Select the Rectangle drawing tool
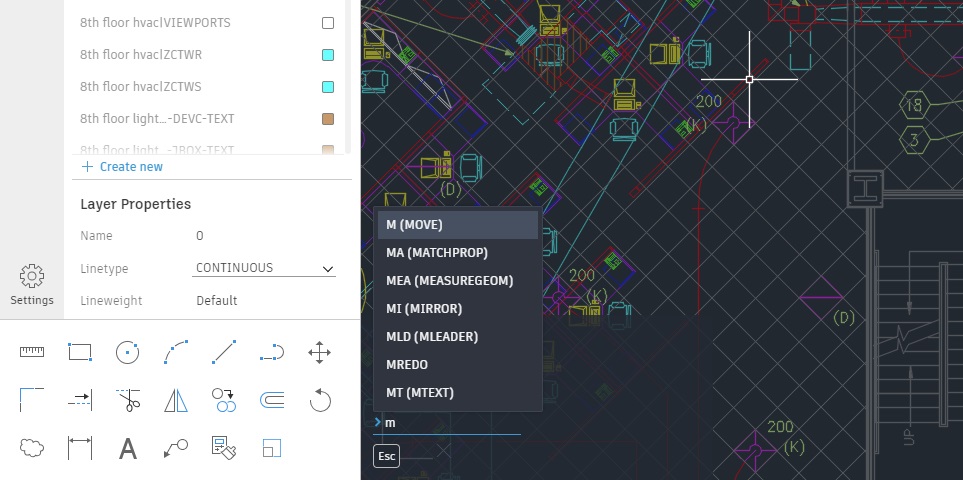 click(x=80, y=352)
